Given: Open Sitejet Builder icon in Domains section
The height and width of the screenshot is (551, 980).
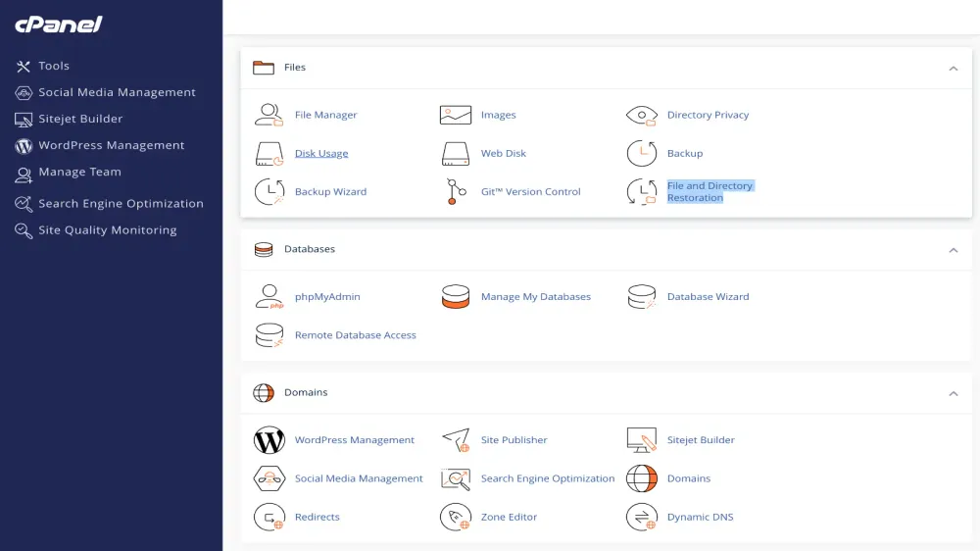Looking at the screenshot, I should tap(642, 439).
